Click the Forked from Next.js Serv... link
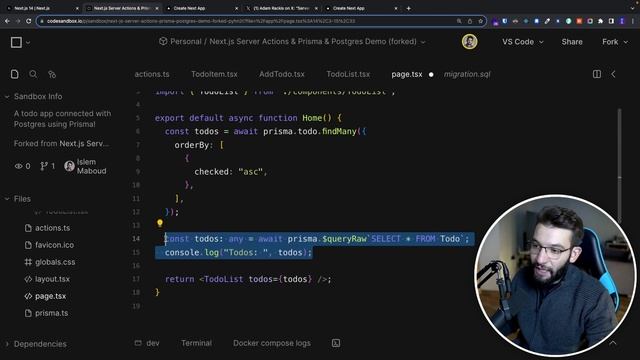The width and height of the screenshot is (640, 360). (61, 144)
